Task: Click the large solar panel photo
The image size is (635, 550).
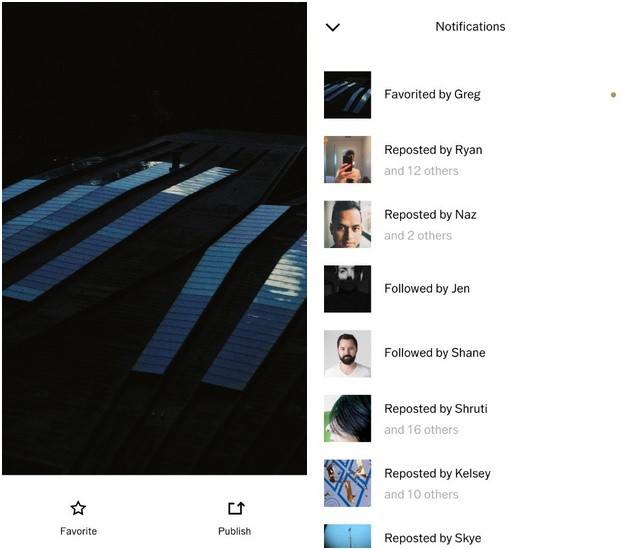Action: [x=154, y=238]
